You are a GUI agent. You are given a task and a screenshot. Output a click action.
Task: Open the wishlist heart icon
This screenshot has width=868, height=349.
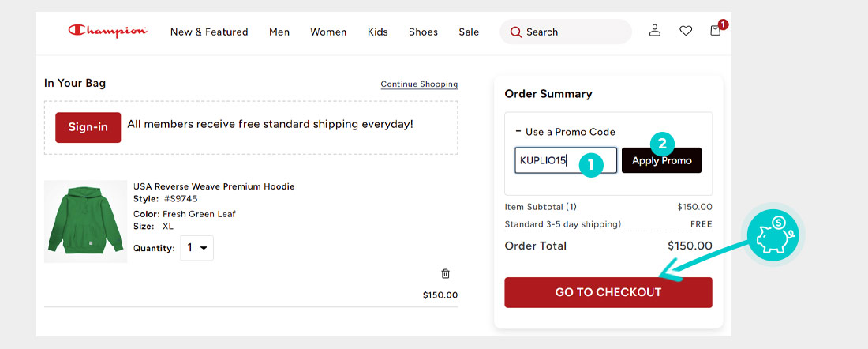coord(686,31)
